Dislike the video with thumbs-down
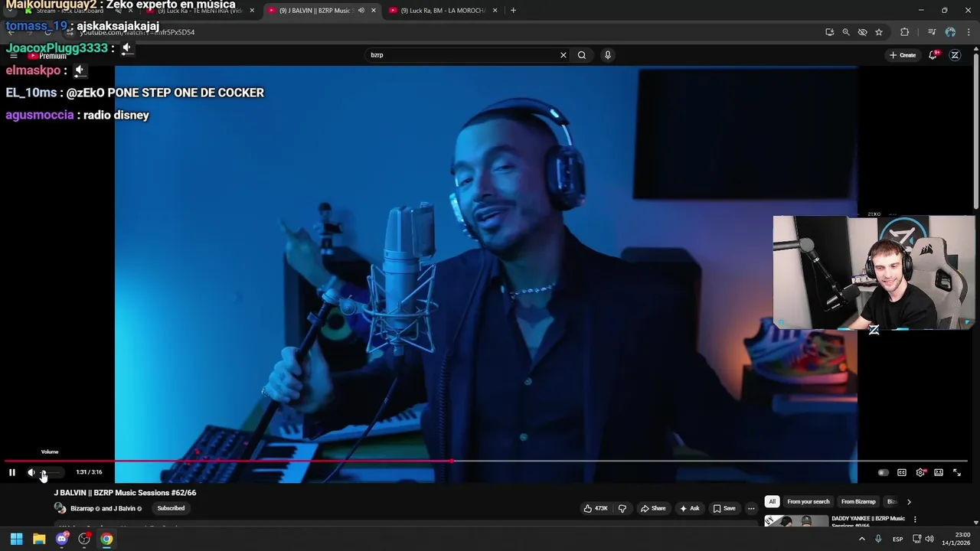This screenshot has height=551, width=980. tap(622, 508)
